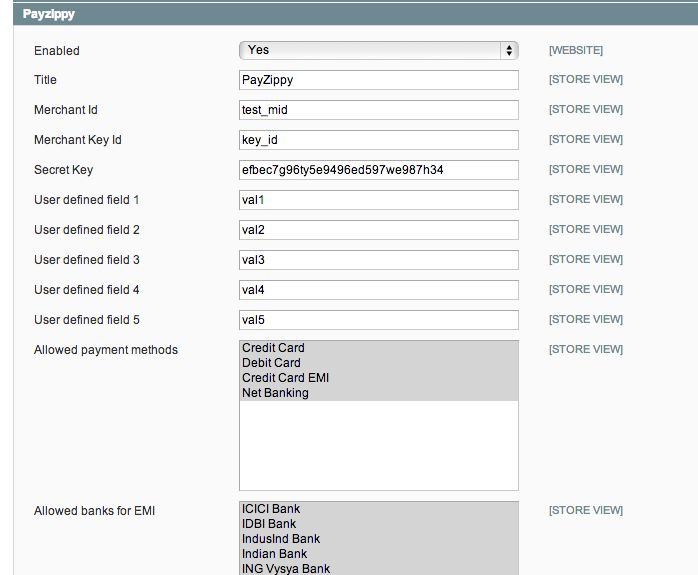The image size is (698, 575).
Task: Click User defined field 3 input
Action: (x=378, y=260)
